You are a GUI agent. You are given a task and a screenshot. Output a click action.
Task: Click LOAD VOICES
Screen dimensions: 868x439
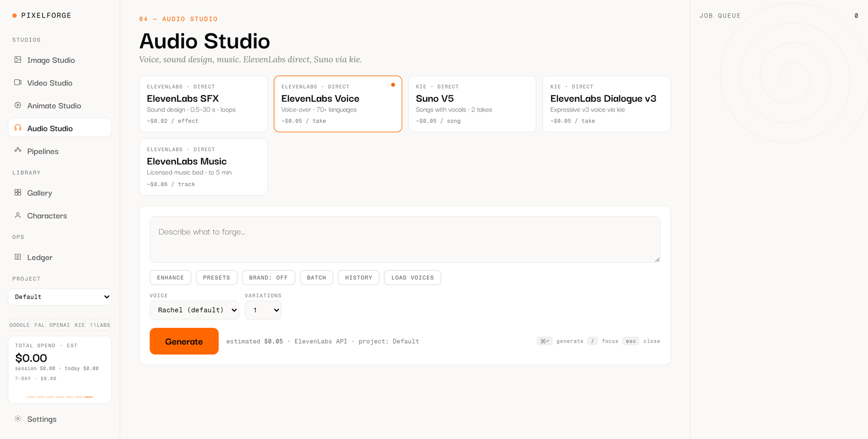[x=413, y=278]
